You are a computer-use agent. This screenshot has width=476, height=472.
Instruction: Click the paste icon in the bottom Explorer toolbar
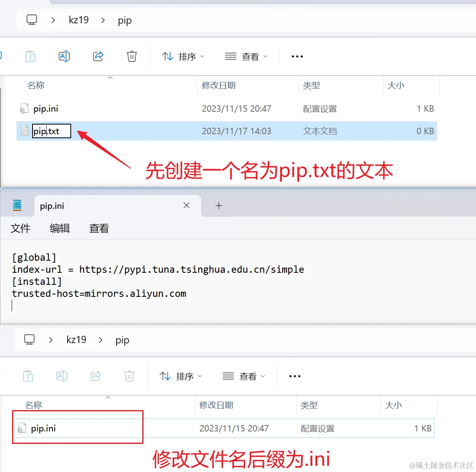(x=28, y=376)
